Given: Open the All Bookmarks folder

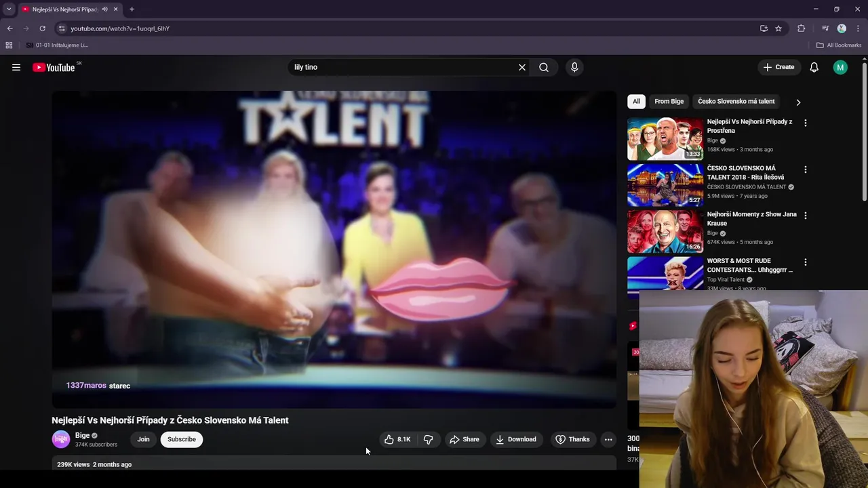Looking at the screenshot, I should (839, 45).
